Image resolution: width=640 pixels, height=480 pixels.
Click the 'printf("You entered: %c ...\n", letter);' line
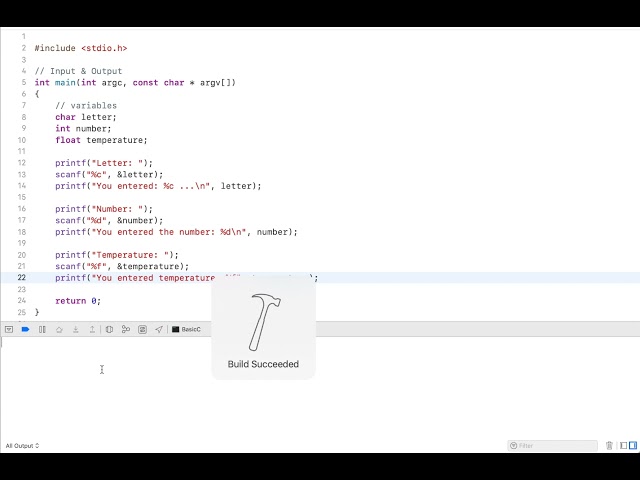(x=158, y=186)
